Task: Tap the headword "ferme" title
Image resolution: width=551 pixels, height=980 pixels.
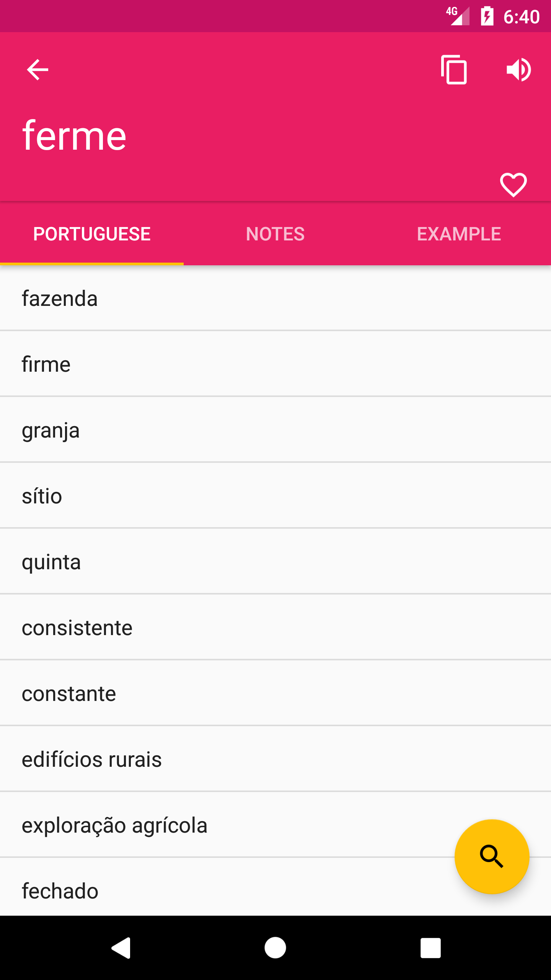Action: pyautogui.click(x=74, y=136)
